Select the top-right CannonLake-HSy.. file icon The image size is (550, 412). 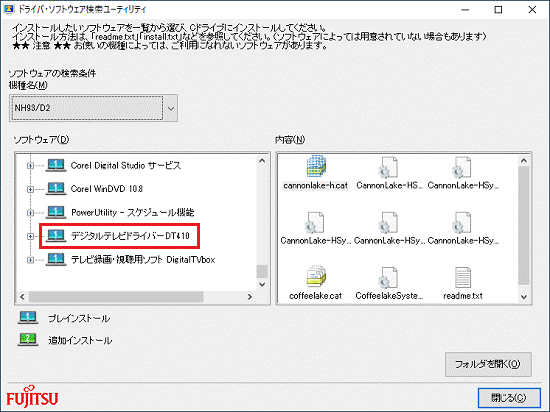pos(462,167)
